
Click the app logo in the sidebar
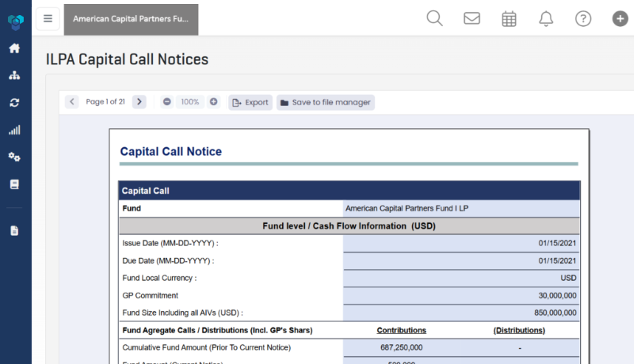tap(15, 20)
